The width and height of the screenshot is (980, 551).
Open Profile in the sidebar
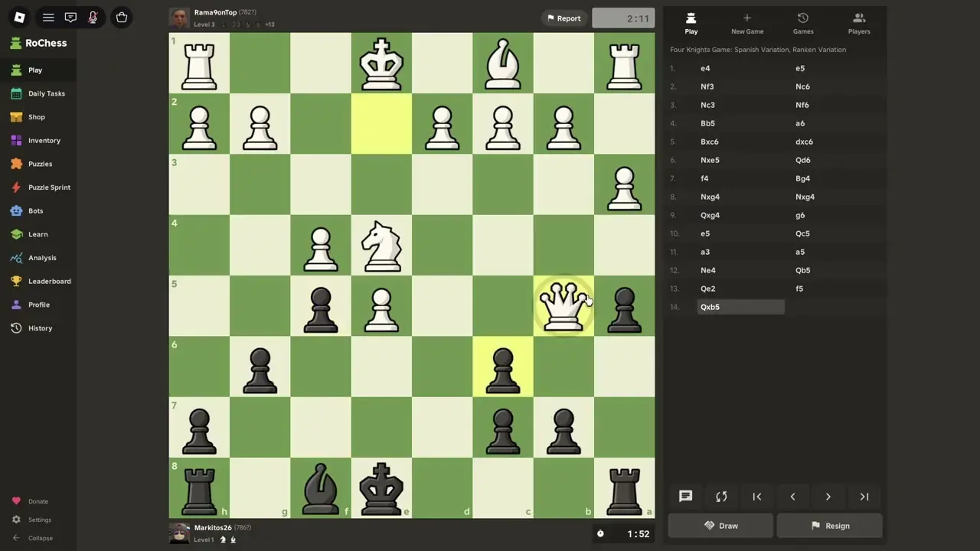(x=38, y=305)
